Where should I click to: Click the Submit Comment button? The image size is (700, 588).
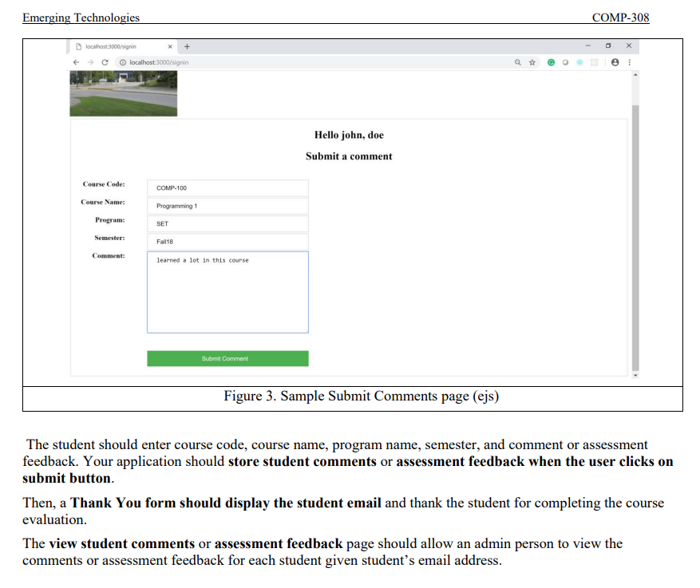pos(227,358)
